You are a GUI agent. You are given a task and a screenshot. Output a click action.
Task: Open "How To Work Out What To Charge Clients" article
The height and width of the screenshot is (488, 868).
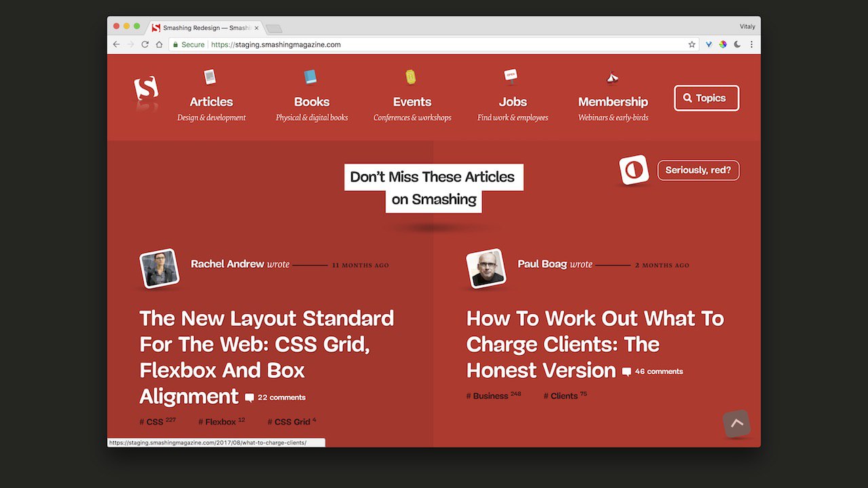click(x=595, y=344)
